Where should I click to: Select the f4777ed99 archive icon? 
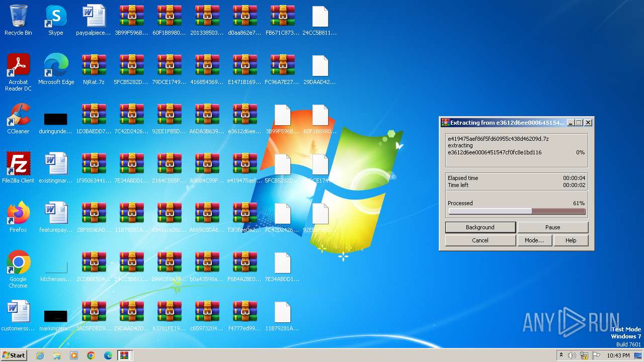(x=245, y=312)
